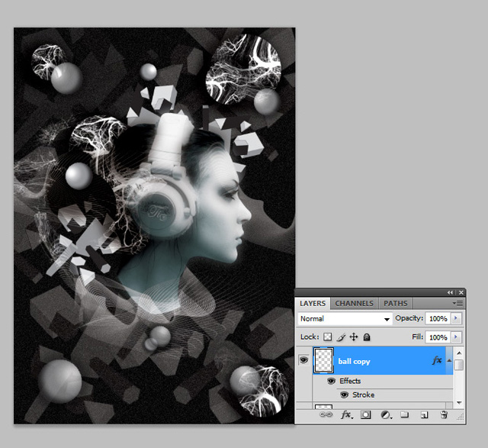Lock all with the padlock icon
Screen dimensions: 488x448
point(367,337)
